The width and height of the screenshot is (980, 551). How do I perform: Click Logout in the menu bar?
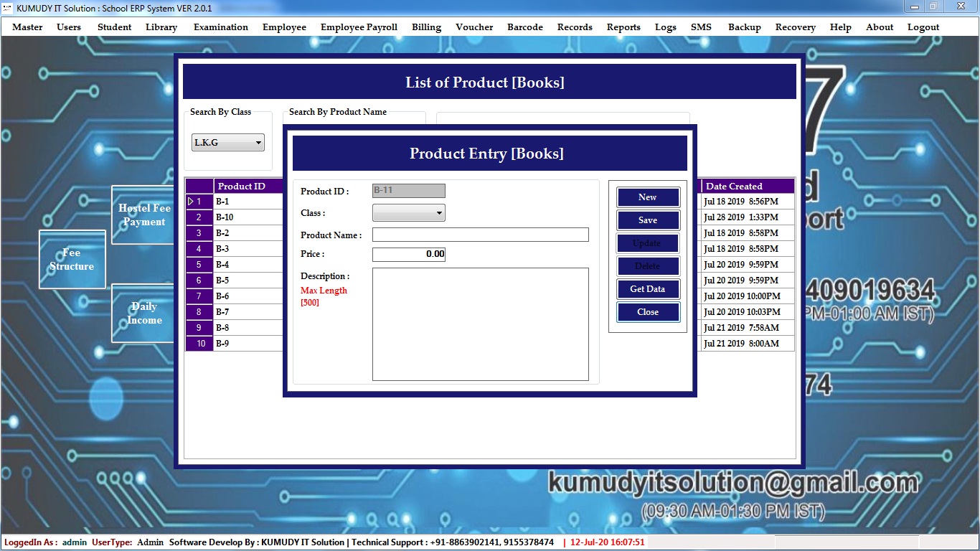pos(923,27)
